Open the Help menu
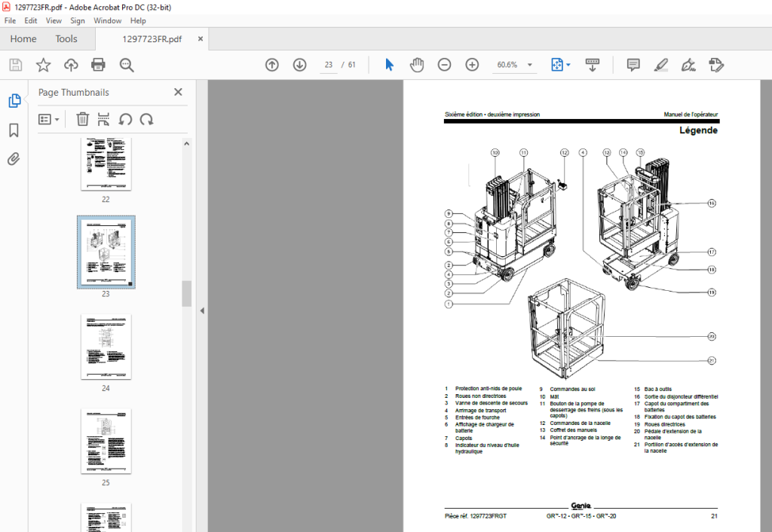This screenshot has width=772, height=532. coord(138,20)
